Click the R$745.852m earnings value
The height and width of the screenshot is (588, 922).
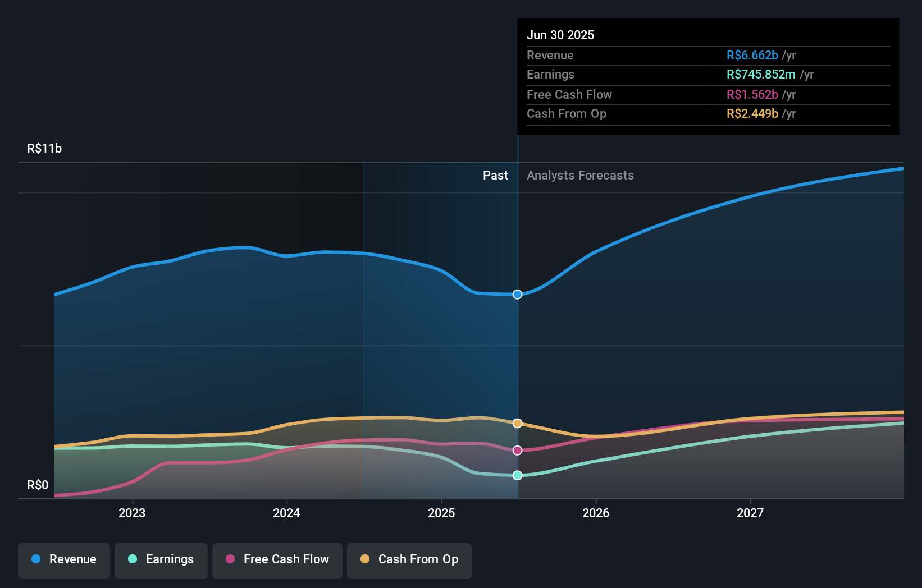pyautogui.click(x=759, y=74)
